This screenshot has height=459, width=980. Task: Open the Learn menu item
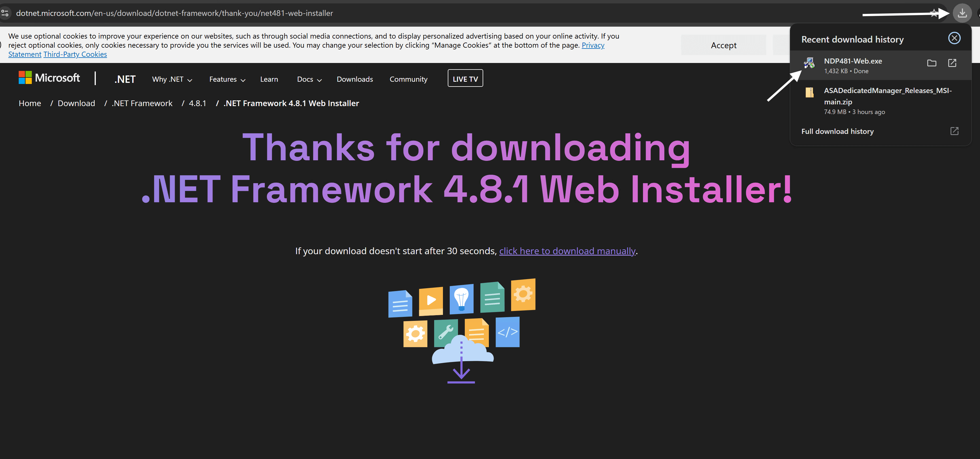[x=269, y=79]
